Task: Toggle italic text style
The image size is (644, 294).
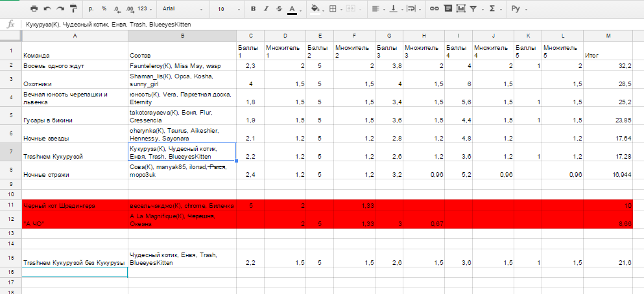Action: pyautogui.click(x=266, y=9)
